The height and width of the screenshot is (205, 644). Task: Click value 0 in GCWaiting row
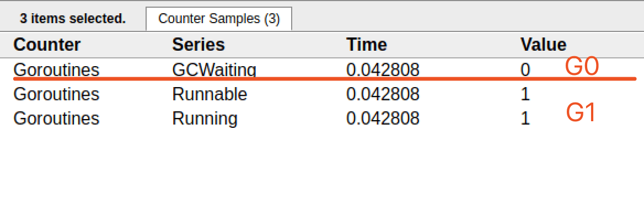[x=525, y=70]
